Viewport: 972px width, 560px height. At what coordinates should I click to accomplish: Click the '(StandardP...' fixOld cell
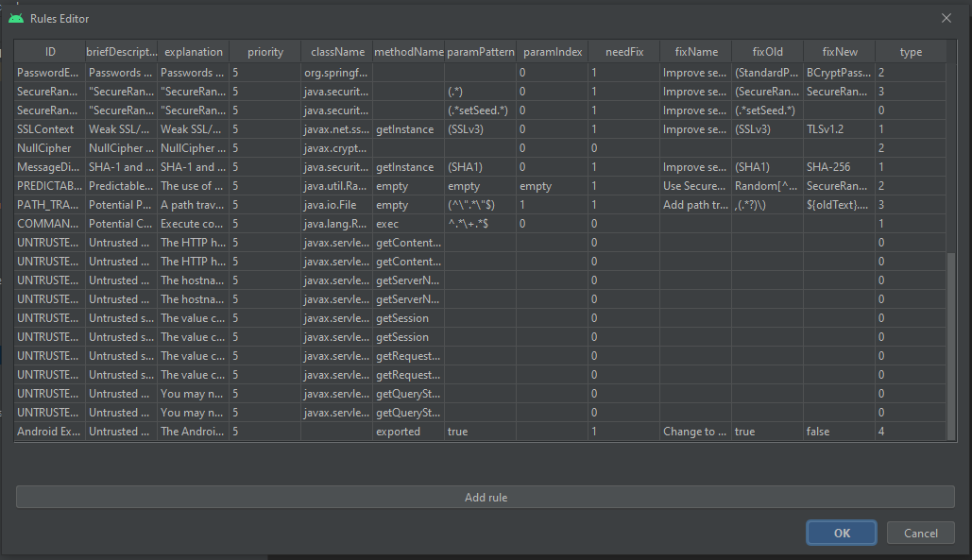767,73
